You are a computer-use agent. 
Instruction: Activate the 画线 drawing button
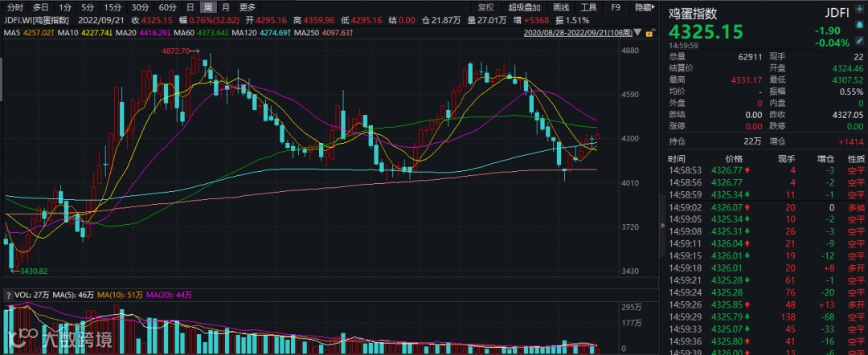click(561, 7)
